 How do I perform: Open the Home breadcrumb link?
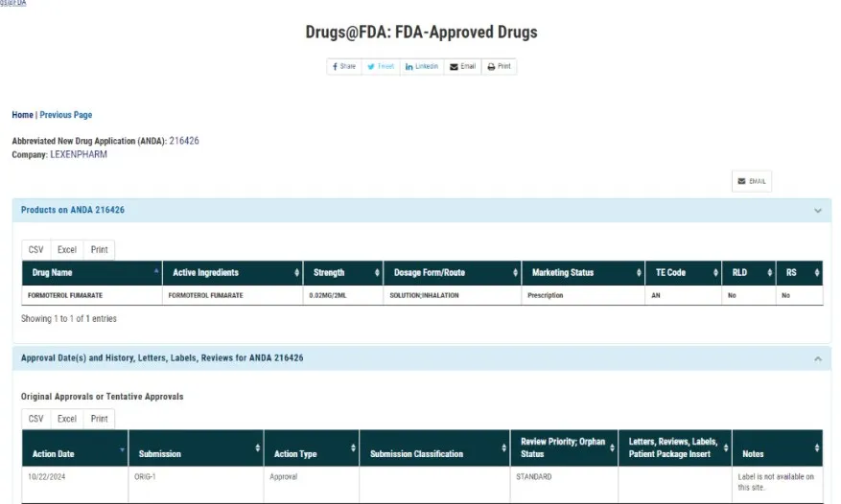[22, 115]
